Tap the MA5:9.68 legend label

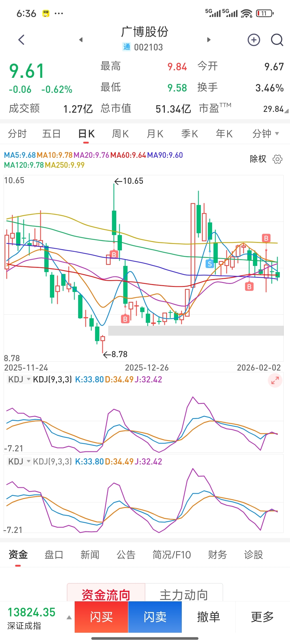pyautogui.click(x=20, y=155)
